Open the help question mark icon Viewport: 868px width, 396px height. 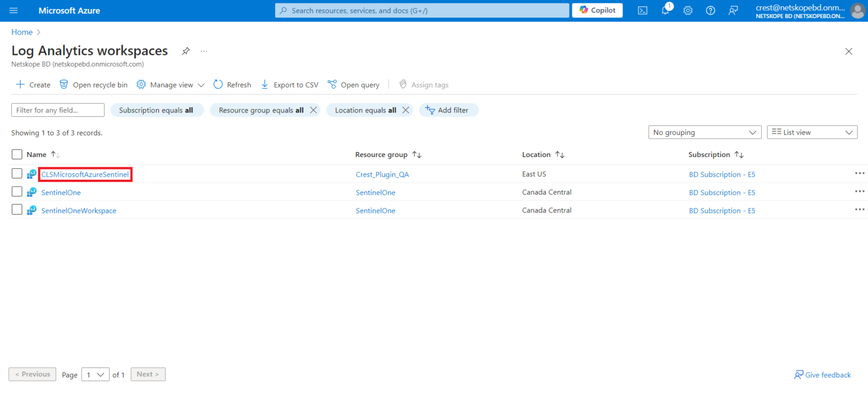point(710,10)
